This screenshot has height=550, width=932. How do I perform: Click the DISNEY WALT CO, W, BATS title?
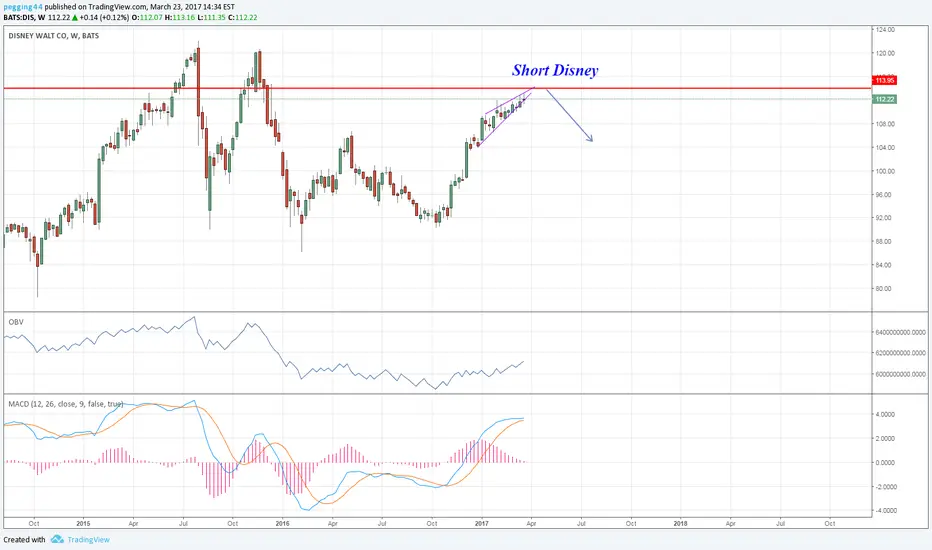53,36
